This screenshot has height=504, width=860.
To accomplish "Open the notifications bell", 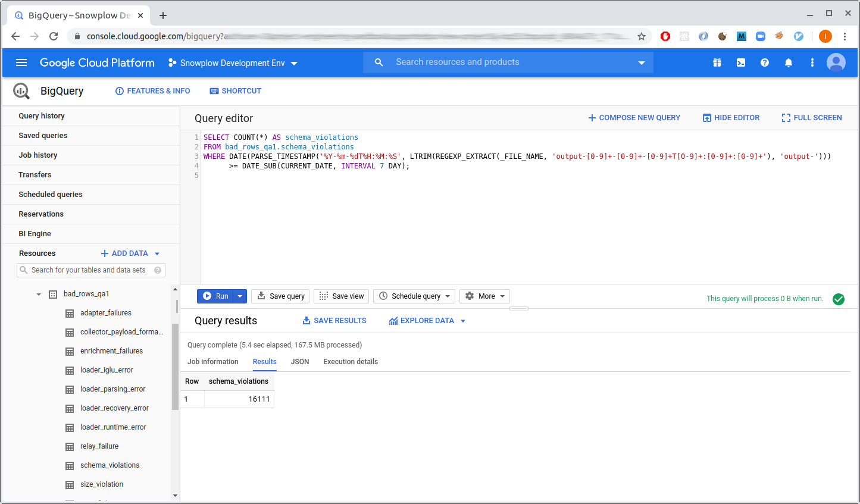I will pyautogui.click(x=789, y=62).
